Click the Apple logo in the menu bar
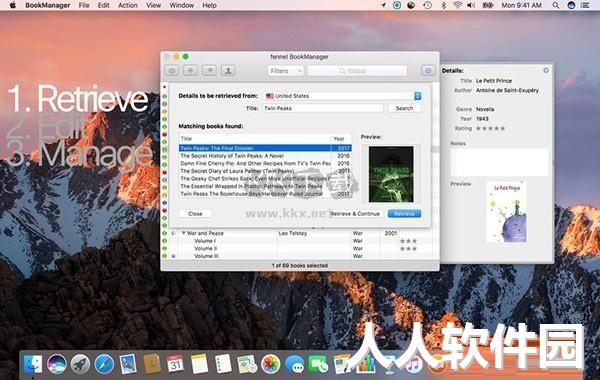 pyautogui.click(x=13, y=5)
